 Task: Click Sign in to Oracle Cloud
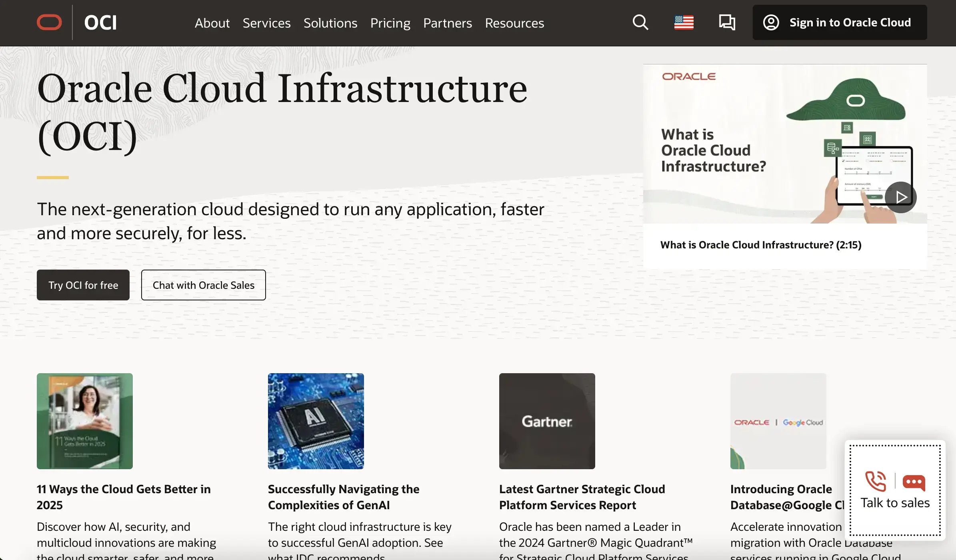840,22
